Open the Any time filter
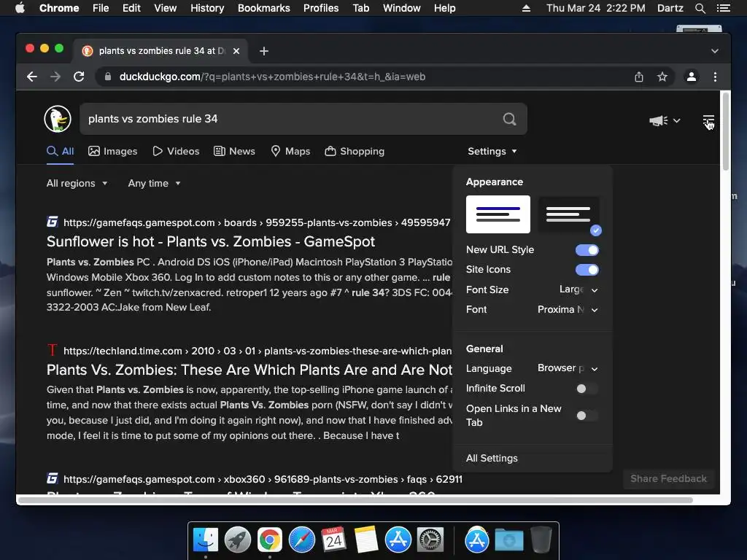The image size is (747, 560). [155, 183]
